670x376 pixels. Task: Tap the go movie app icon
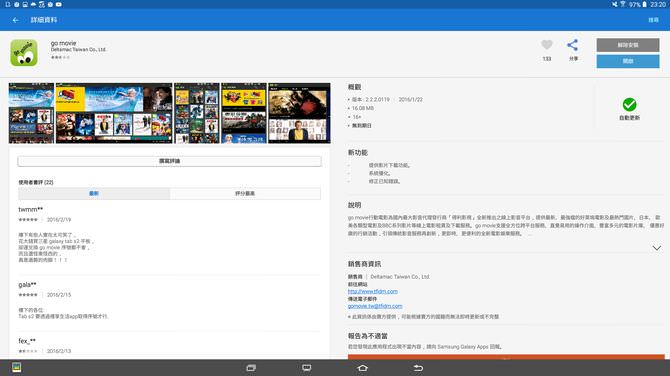coord(24,53)
